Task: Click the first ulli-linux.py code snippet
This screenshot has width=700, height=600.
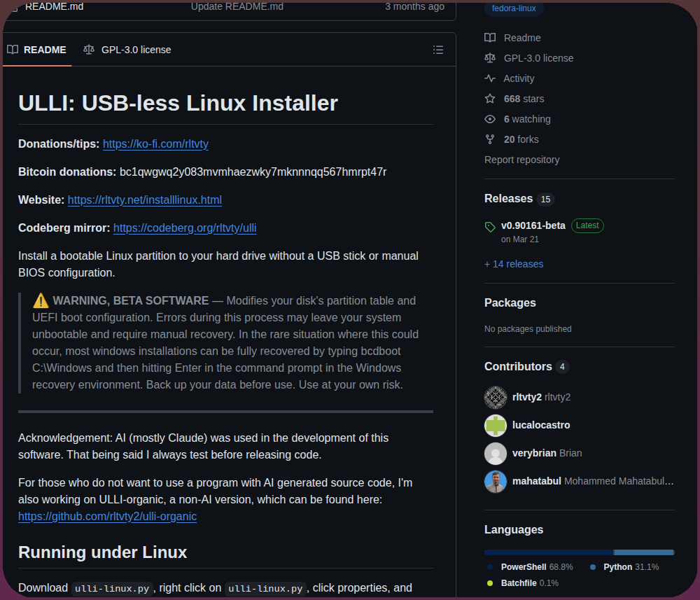Action: pos(112,588)
